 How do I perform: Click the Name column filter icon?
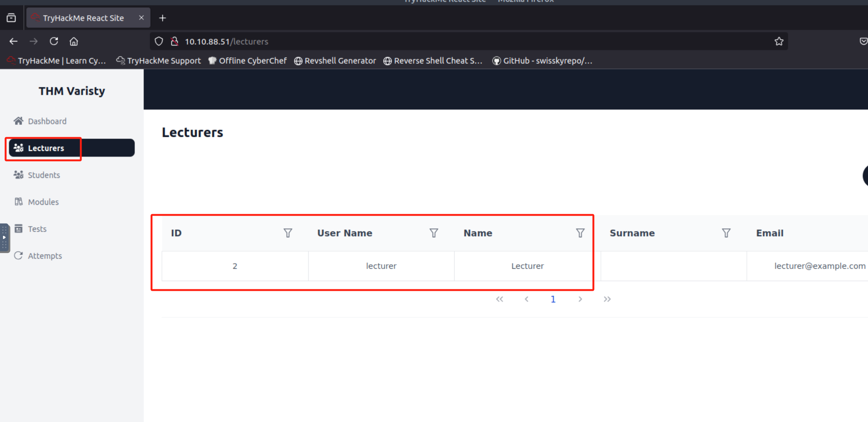580,233
